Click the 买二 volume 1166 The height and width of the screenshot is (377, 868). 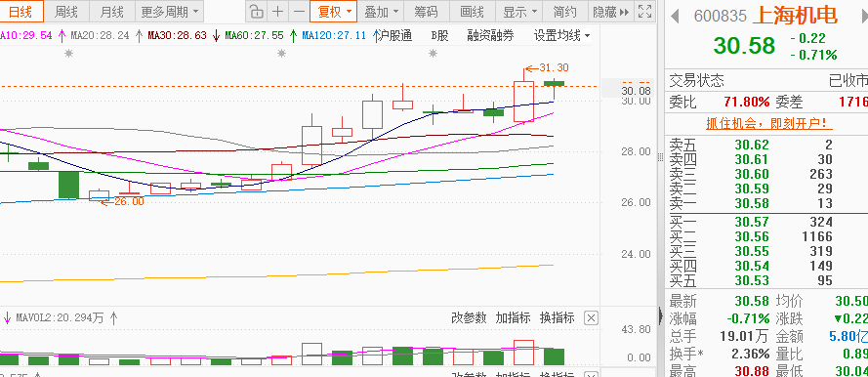click(816, 236)
